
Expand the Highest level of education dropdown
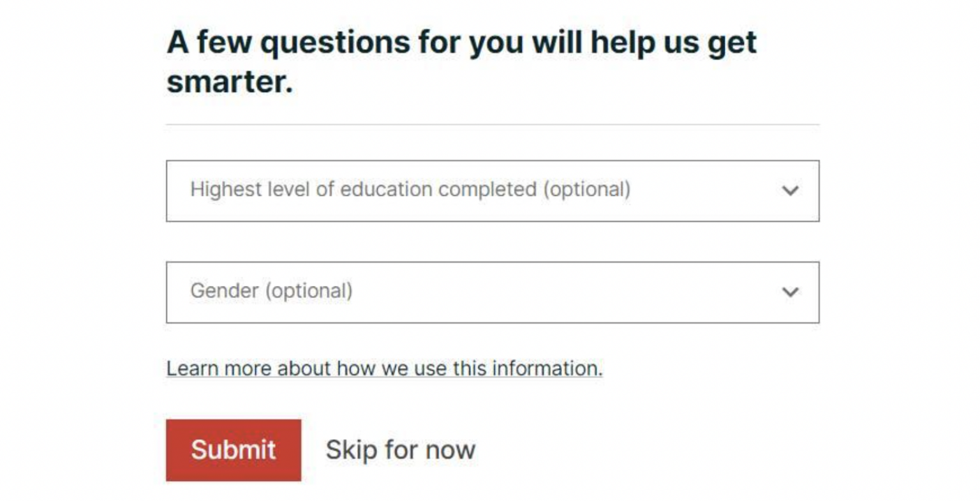(x=491, y=191)
